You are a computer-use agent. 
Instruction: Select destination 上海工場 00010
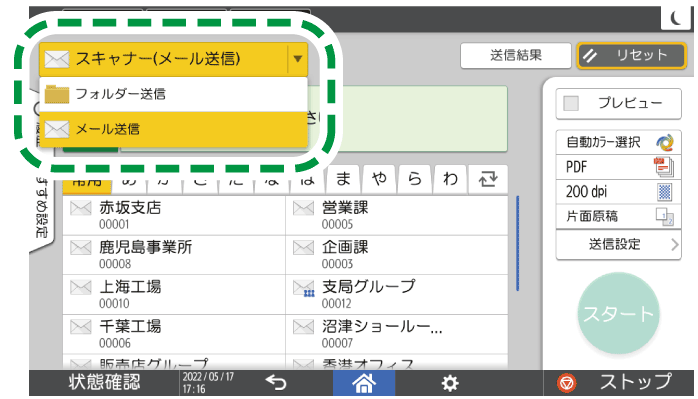pos(174,295)
